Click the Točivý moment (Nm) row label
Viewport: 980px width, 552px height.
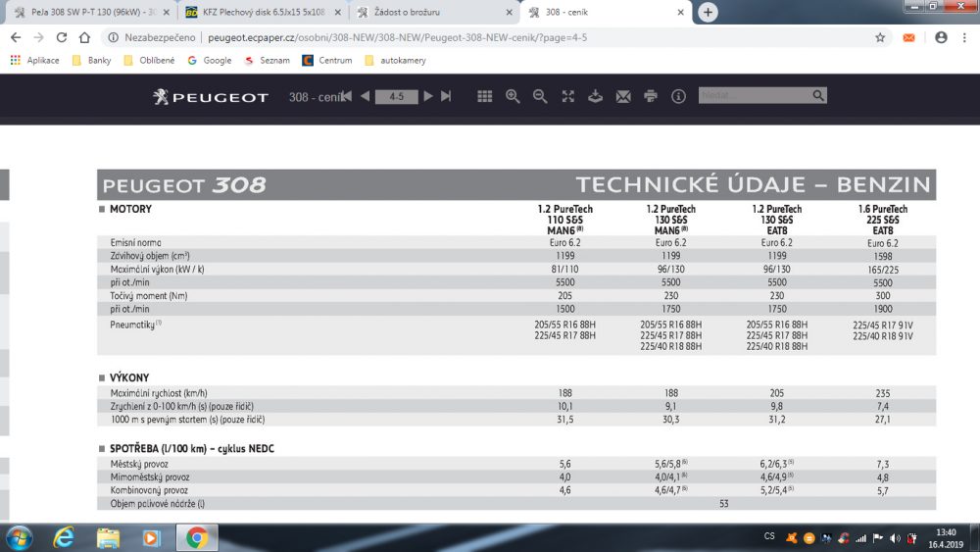pyautogui.click(x=149, y=296)
